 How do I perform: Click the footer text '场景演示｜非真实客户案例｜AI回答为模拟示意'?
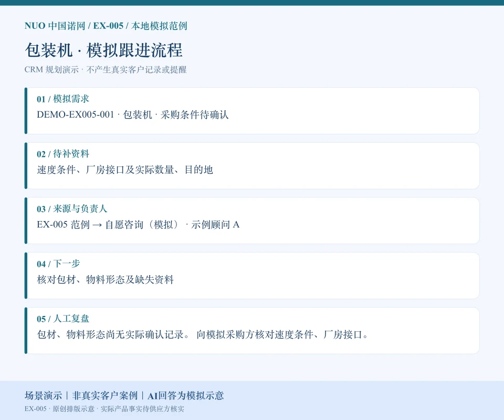tap(124, 395)
